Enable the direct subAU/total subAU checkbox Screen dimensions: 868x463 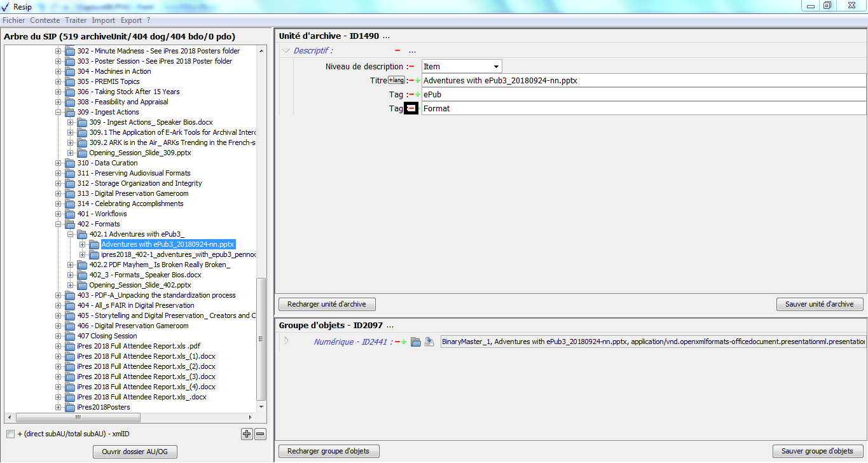pyautogui.click(x=10, y=434)
